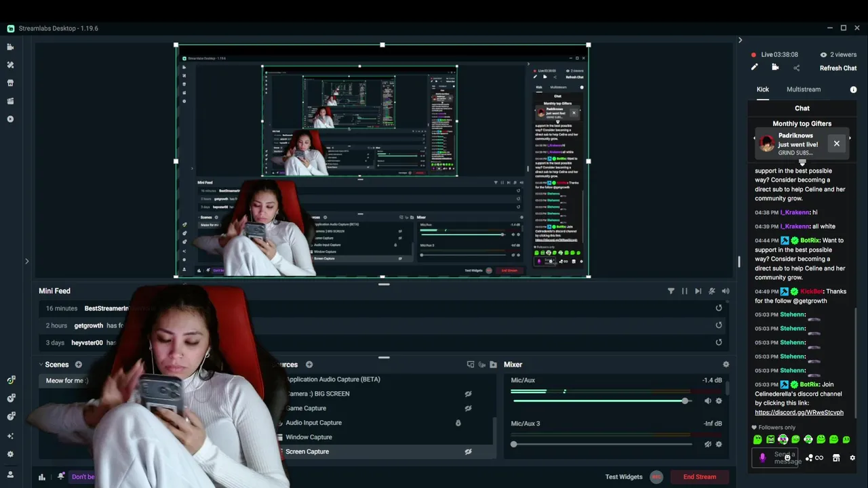Select the Application Audio Capture (BETA) source
The height and width of the screenshot is (488, 868).
coord(333,380)
